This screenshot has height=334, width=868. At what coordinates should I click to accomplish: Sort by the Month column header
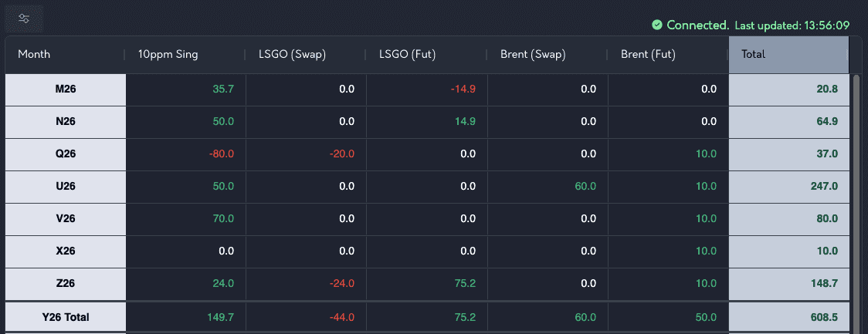point(34,54)
